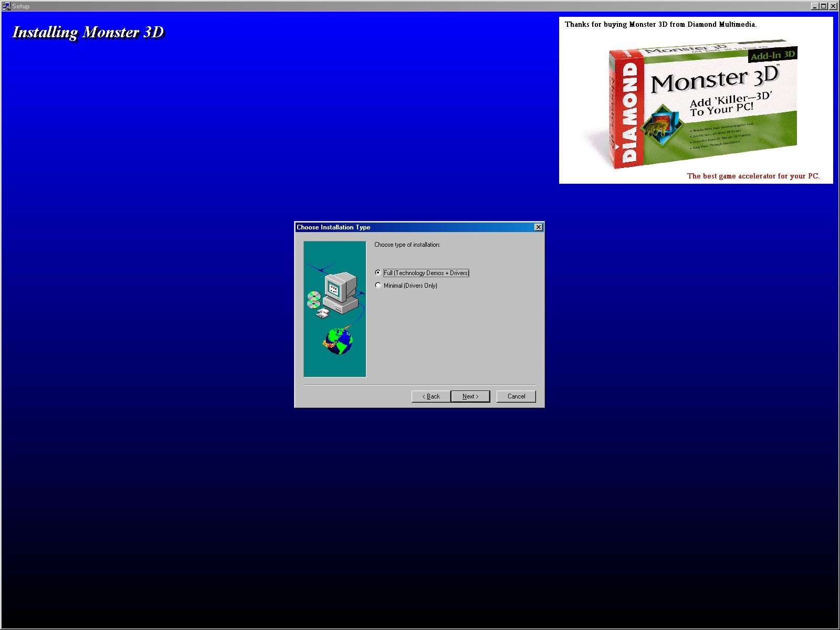Click "The best game accelerator for your PC." text
The width and height of the screenshot is (840, 630).
(753, 176)
